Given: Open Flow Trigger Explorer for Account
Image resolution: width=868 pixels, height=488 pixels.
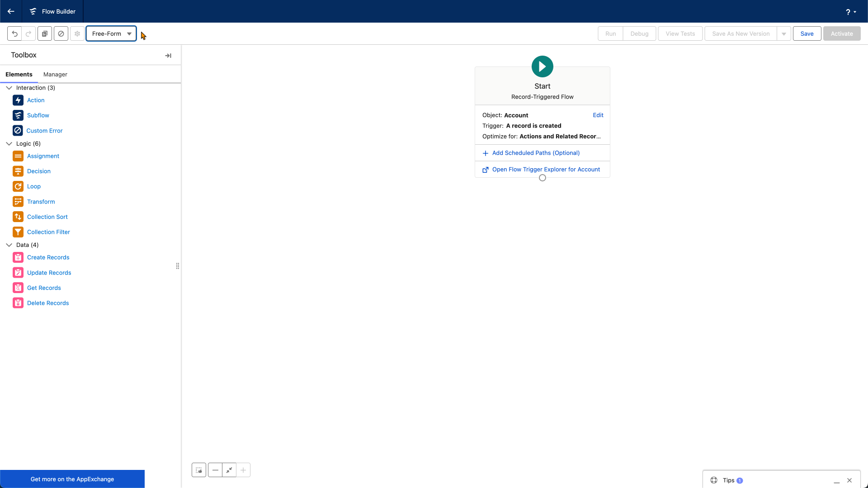Looking at the screenshot, I should pyautogui.click(x=546, y=170).
